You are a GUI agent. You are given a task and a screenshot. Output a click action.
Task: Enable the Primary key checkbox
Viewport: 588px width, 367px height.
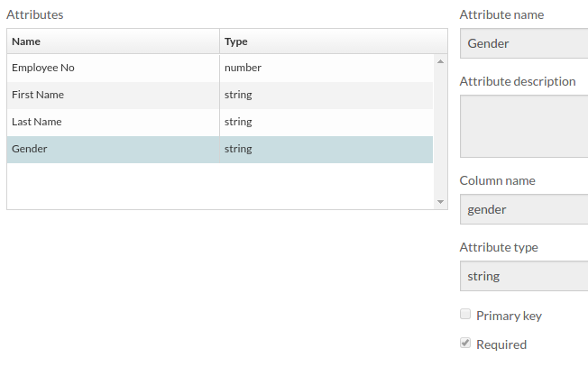click(x=465, y=314)
